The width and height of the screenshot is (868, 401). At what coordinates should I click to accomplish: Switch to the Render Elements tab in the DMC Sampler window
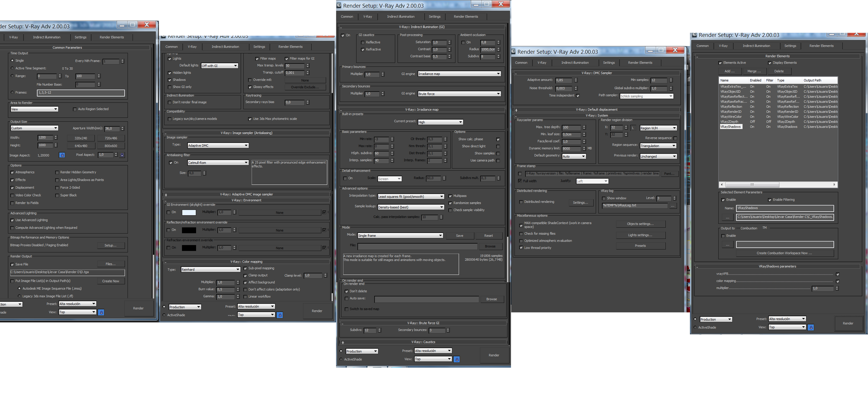click(x=640, y=63)
